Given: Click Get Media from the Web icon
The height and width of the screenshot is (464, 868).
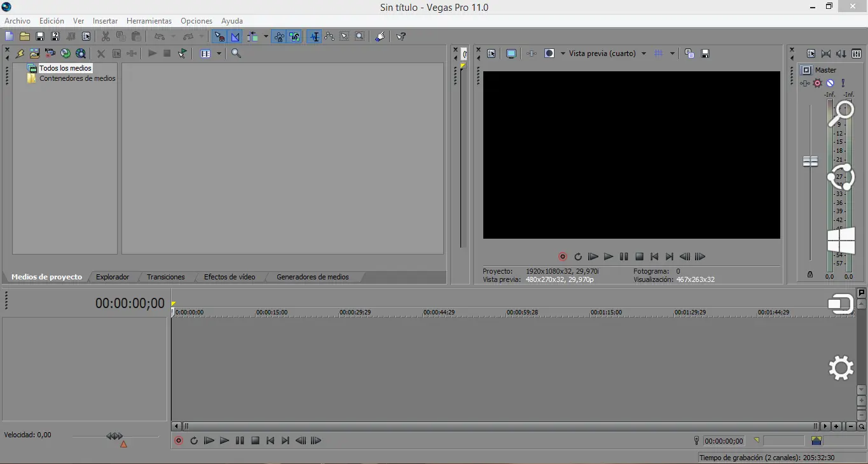Looking at the screenshot, I should pos(81,53).
